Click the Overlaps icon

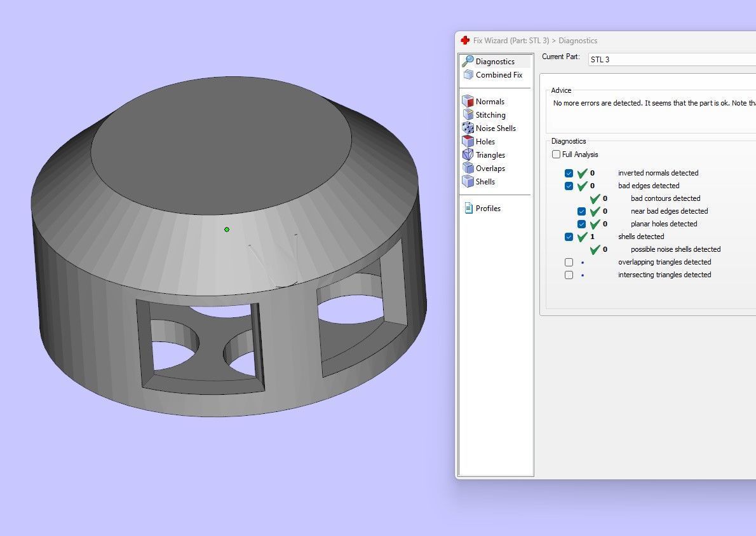pyautogui.click(x=468, y=168)
